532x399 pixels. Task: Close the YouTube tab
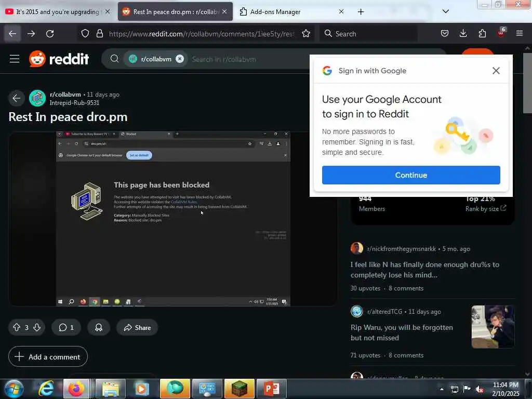pyautogui.click(x=108, y=11)
